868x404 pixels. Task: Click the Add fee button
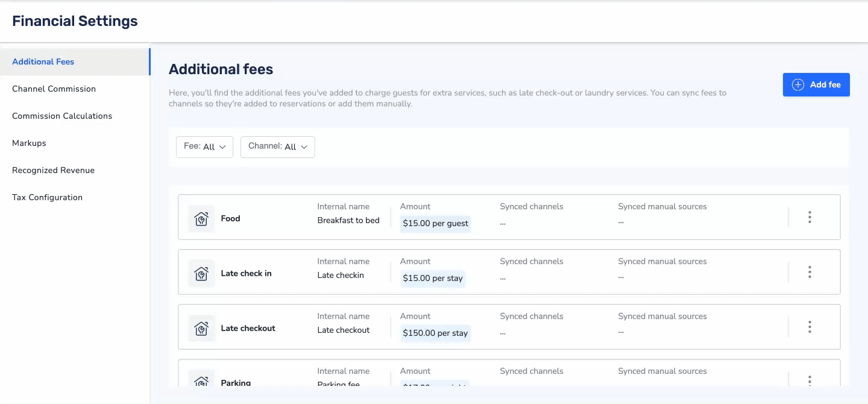[x=816, y=85]
